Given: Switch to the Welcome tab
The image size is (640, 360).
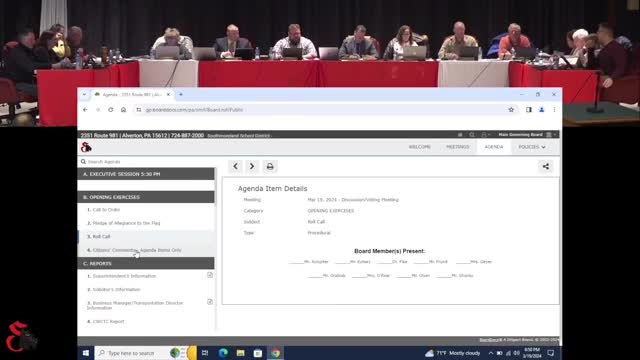Looking at the screenshot, I should click(419, 147).
